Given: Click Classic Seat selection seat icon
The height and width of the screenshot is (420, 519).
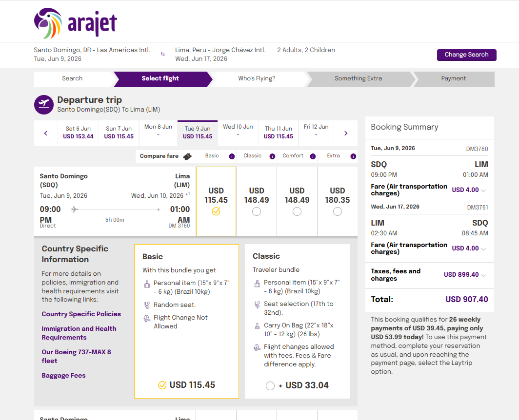Looking at the screenshot, I should pyautogui.click(x=257, y=305).
